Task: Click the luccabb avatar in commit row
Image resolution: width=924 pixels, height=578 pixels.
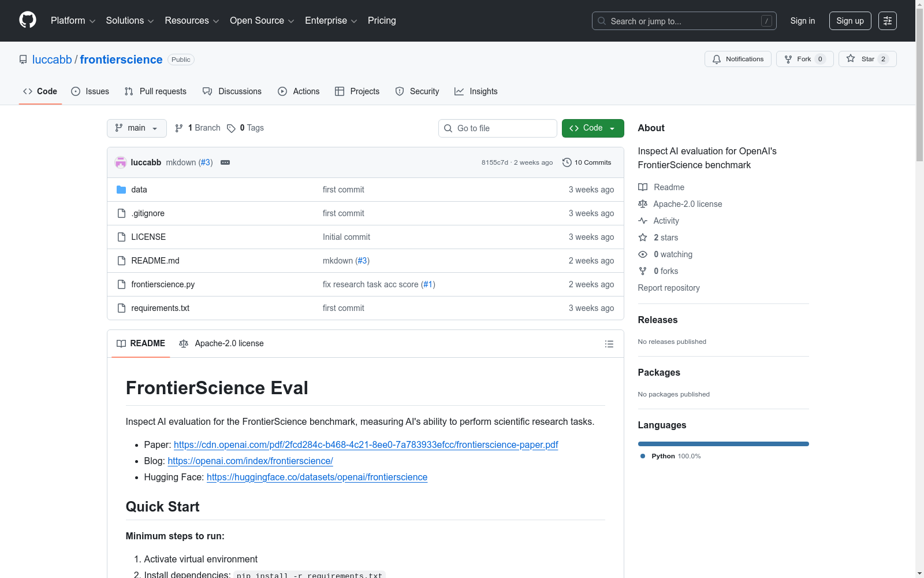Action: click(121, 162)
